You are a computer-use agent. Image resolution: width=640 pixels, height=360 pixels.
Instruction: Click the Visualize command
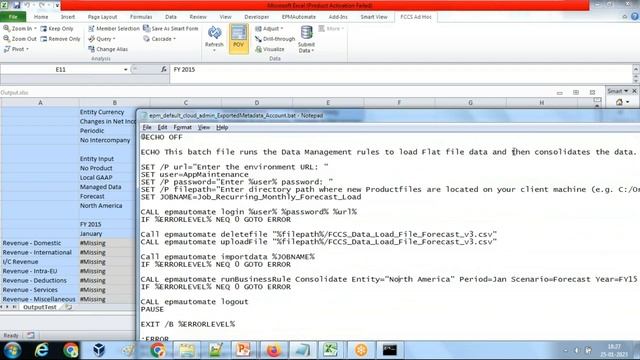pos(269,49)
